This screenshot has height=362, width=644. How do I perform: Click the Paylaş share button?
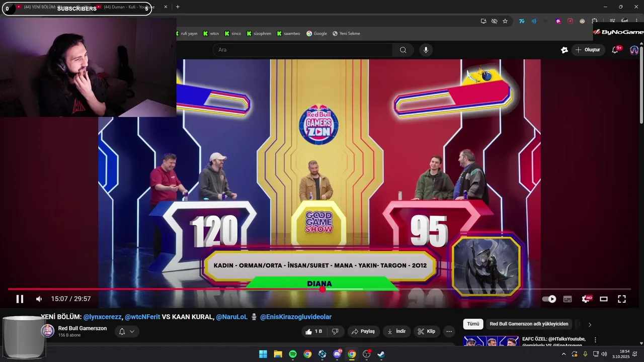coord(363,331)
